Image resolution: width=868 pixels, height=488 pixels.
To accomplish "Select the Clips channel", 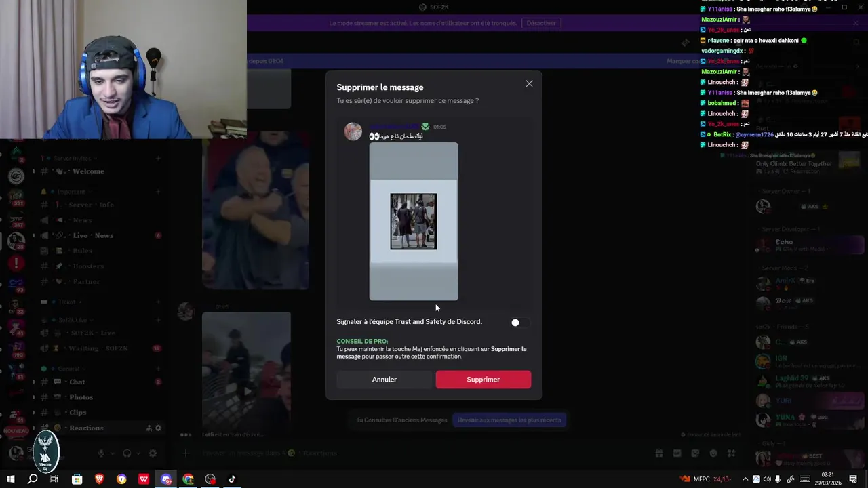I will [100, 412].
